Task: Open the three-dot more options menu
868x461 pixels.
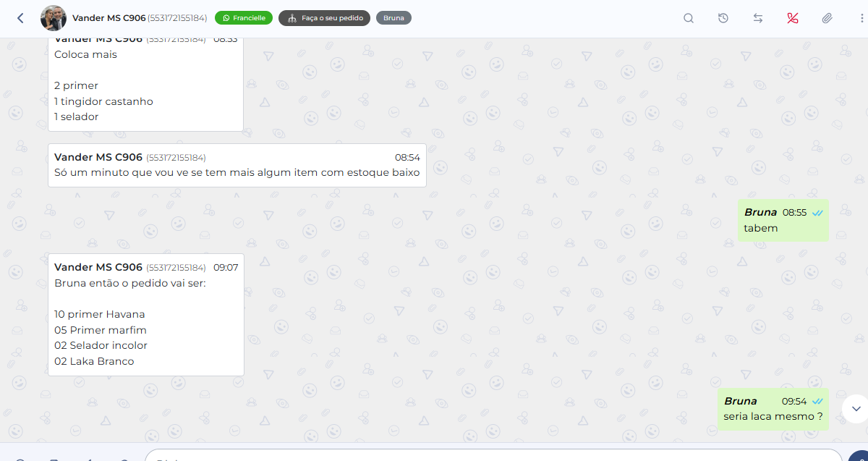Action: 862,18
